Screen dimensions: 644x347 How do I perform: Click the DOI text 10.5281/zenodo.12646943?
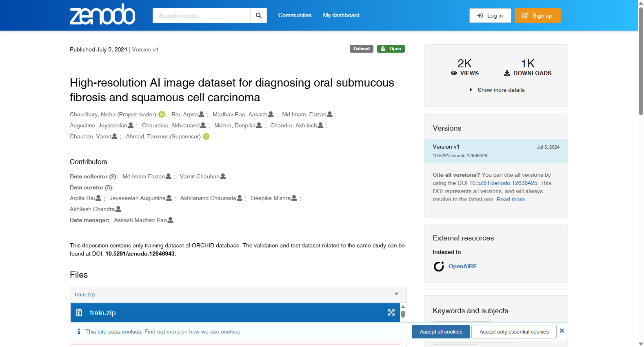[141, 254]
